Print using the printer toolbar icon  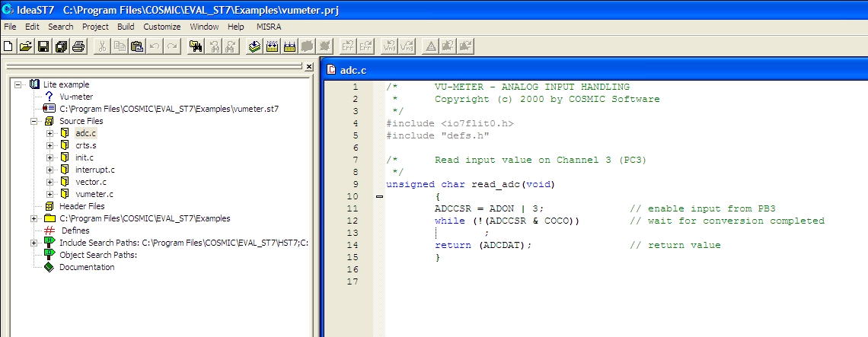[78, 46]
